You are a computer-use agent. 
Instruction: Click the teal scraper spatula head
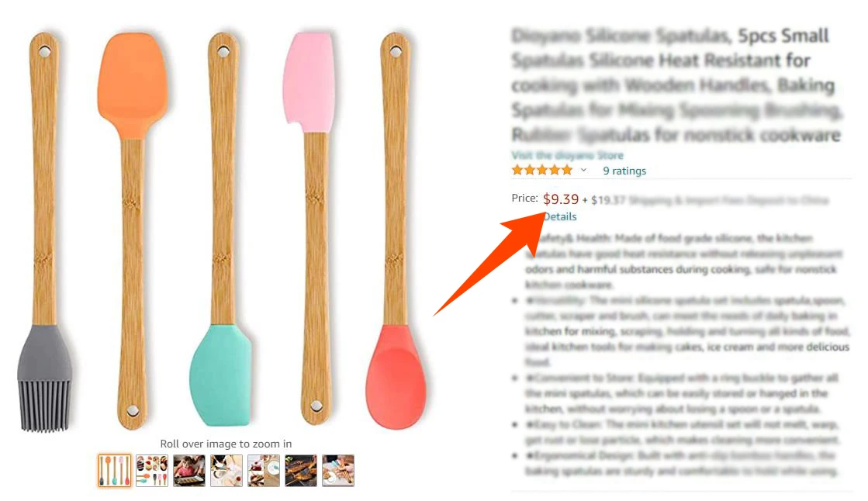pyautogui.click(x=220, y=375)
